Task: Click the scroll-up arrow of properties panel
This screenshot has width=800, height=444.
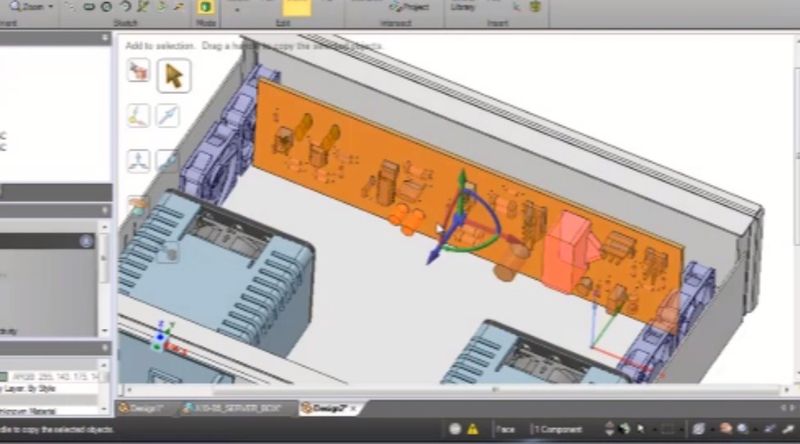Action: (x=104, y=365)
